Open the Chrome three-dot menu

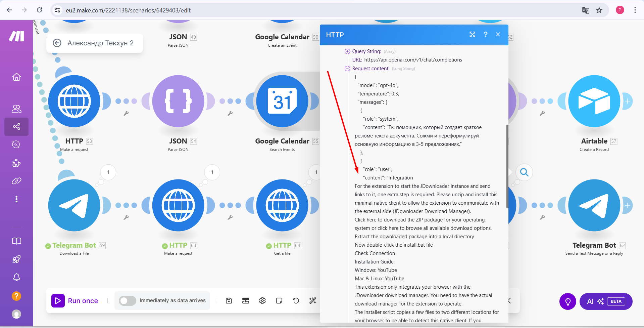tap(635, 10)
